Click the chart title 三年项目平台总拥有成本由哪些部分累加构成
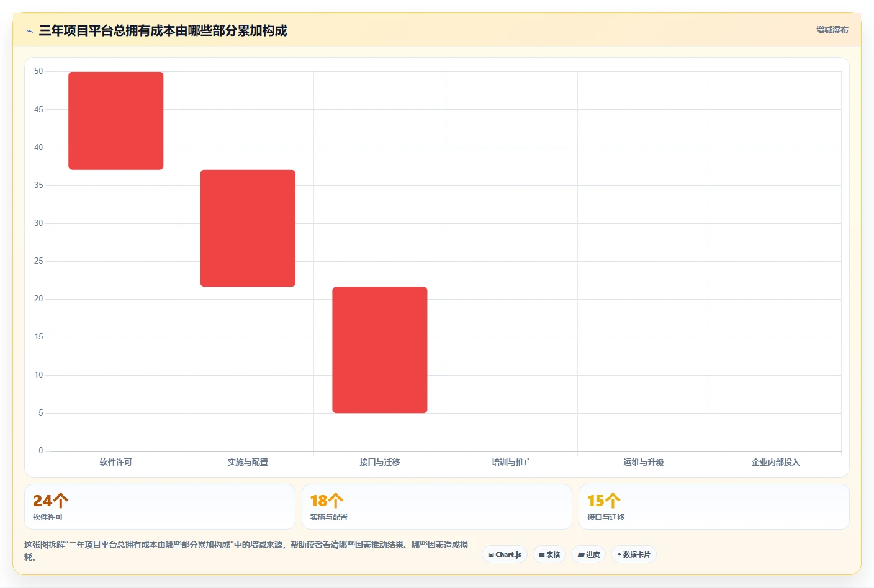874x588 pixels. (x=163, y=30)
